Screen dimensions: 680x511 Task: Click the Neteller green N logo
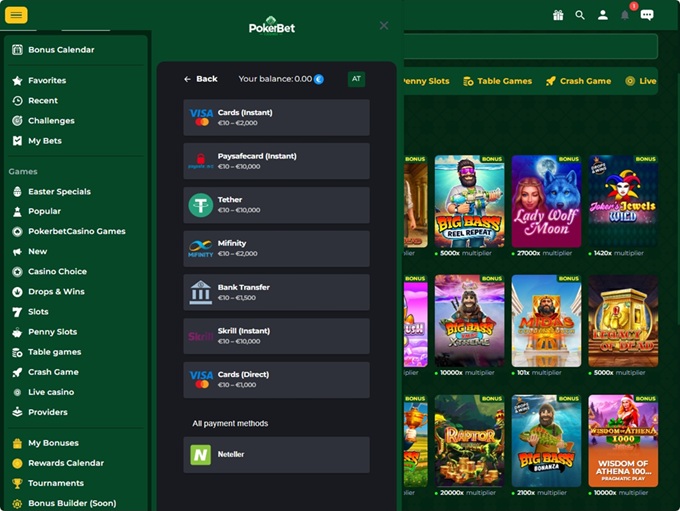(x=201, y=455)
